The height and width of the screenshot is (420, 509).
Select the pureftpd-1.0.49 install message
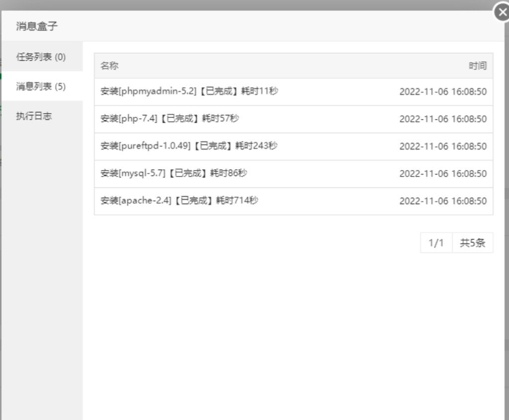point(189,146)
